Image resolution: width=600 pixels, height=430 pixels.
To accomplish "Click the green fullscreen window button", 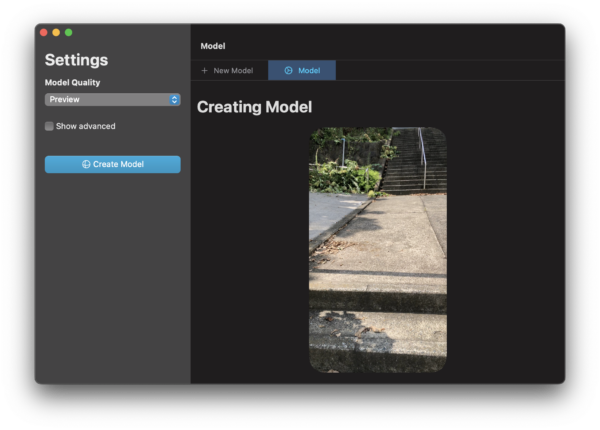I will point(68,33).
